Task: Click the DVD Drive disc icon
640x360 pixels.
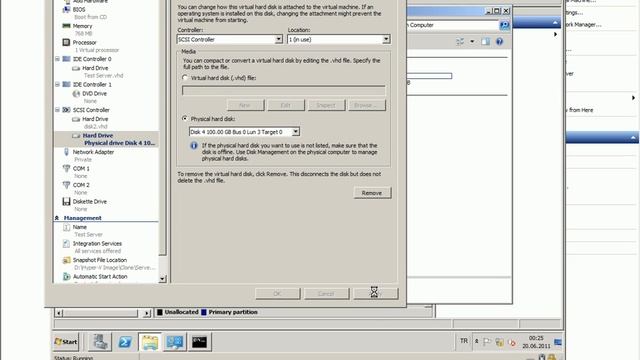Action: (x=76, y=93)
